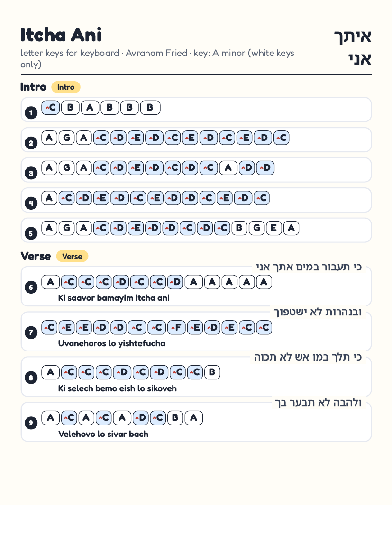Click lyric 'Velehovo lo sivar bach'
392x555 pixels.
click(x=103, y=434)
